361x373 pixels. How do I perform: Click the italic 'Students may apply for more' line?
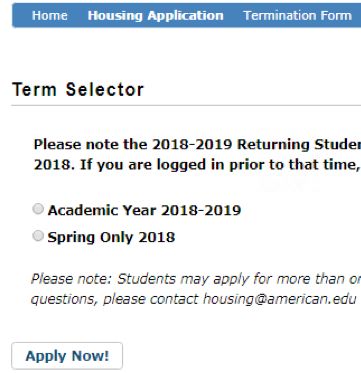coord(196,279)
